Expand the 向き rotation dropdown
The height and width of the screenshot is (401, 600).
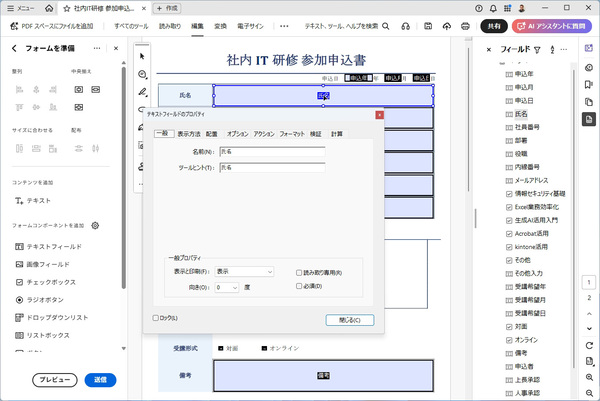(x=227, y=287)
